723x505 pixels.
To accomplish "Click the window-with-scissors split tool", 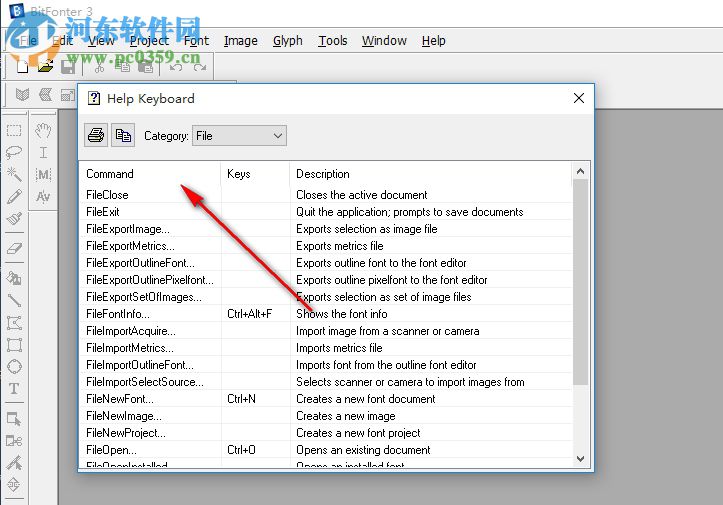I will click(14, 441).
